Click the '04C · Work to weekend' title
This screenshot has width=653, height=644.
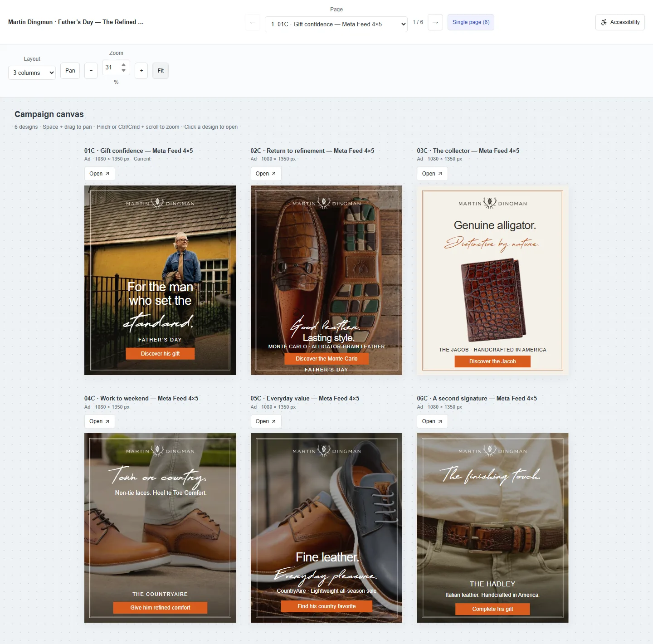tap(141, 398)
